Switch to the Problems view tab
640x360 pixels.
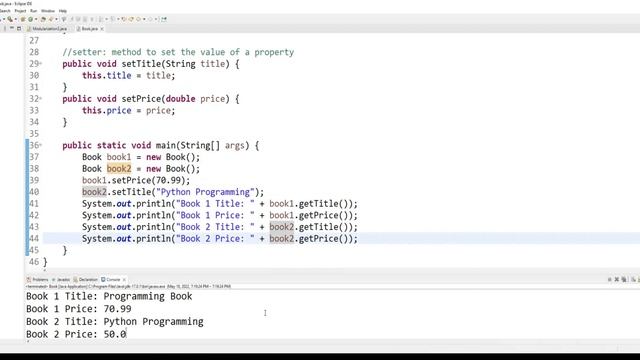38,280
